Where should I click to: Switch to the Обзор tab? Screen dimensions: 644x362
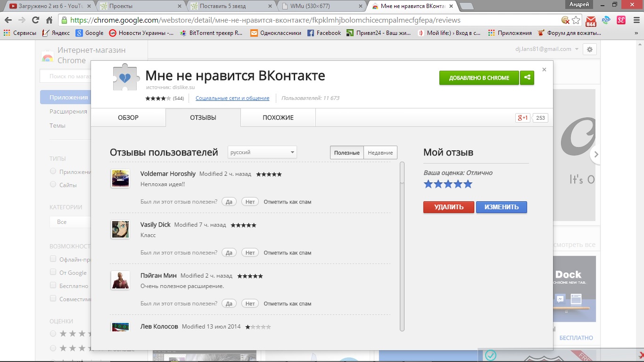[128, 118]
